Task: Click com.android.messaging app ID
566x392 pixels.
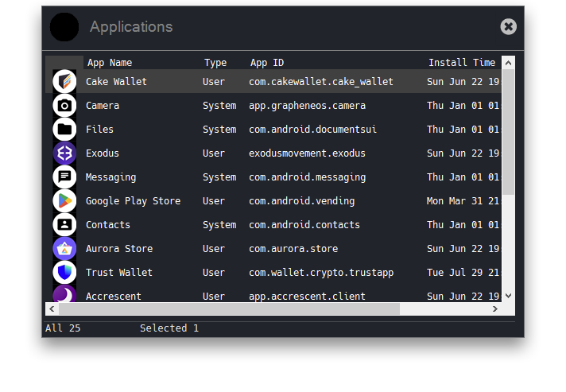Action: click(307, 177)
